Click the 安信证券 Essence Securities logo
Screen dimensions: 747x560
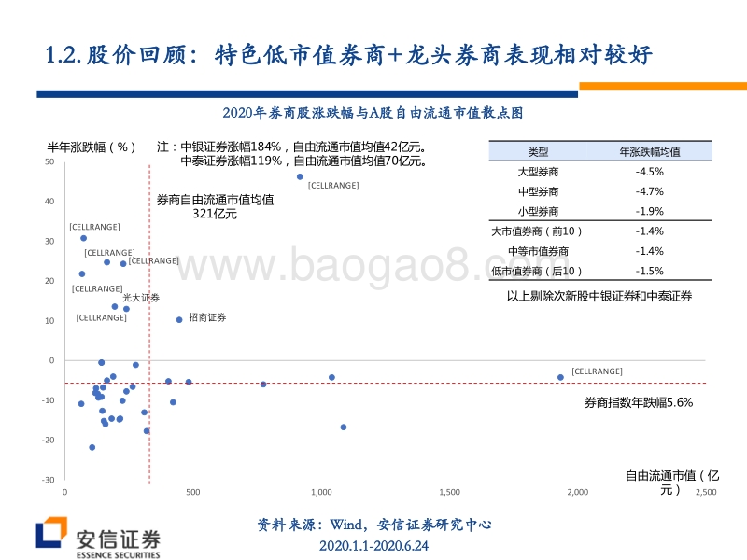[x=98, y=538]
